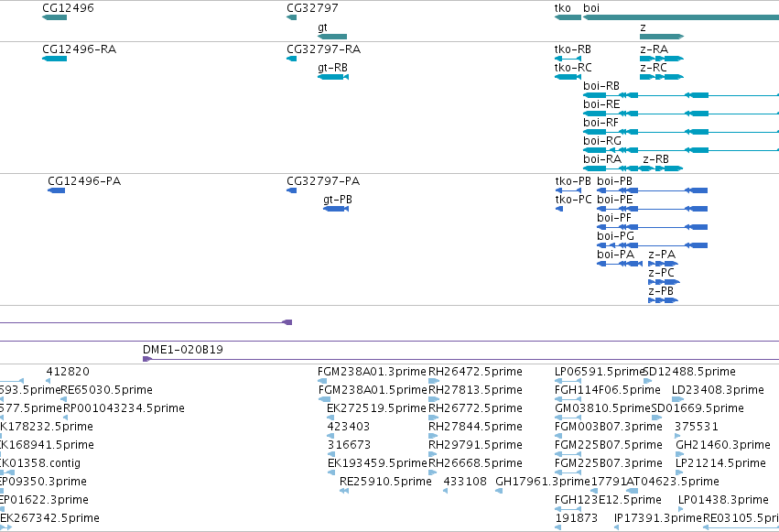
Task: Click the long teal boi gene bar
Action: coord(681,17)
